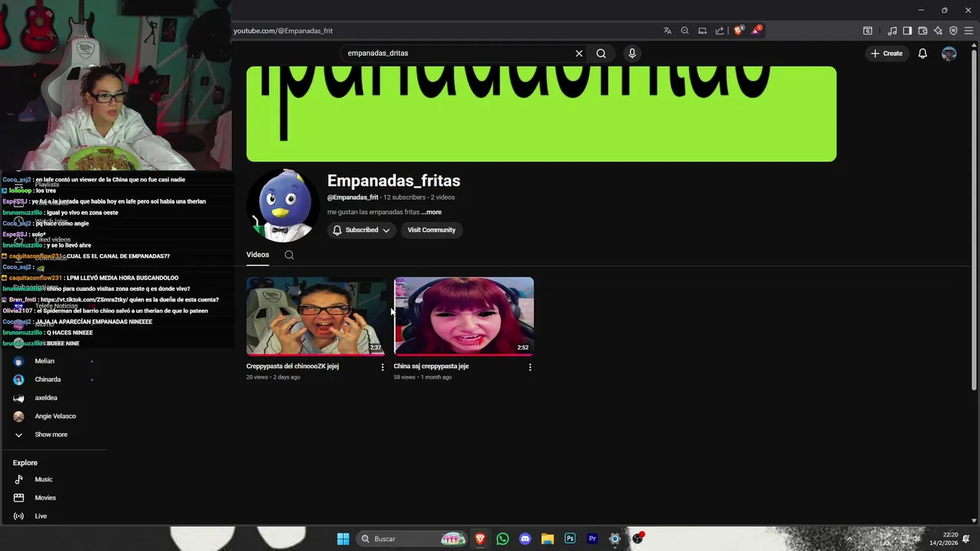Open Brave Leo AI sparkle icon

pyautogui.click(x=938, y=31)
